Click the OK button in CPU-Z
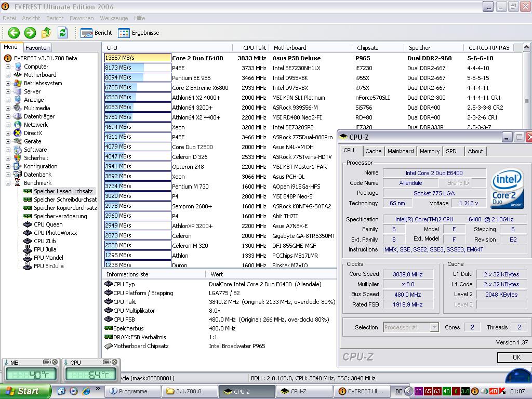 (x=516, y=357)
